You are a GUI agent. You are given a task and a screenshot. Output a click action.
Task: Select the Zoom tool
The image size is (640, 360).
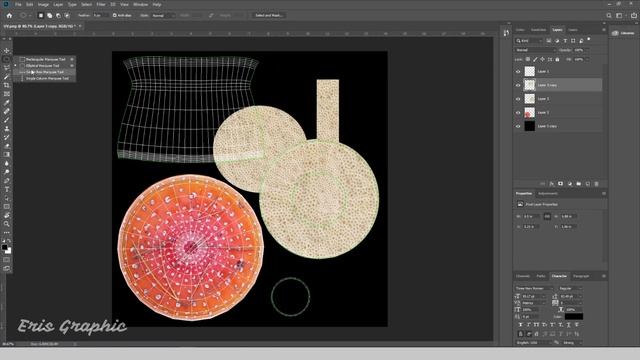pyautogui.click(x=7, y=224)
